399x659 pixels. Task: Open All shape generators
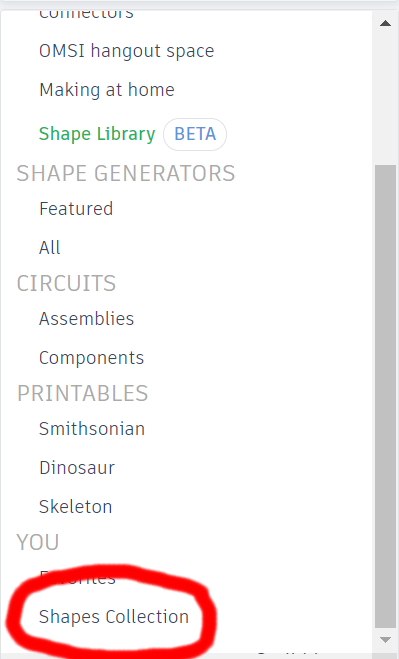[50, 248]
